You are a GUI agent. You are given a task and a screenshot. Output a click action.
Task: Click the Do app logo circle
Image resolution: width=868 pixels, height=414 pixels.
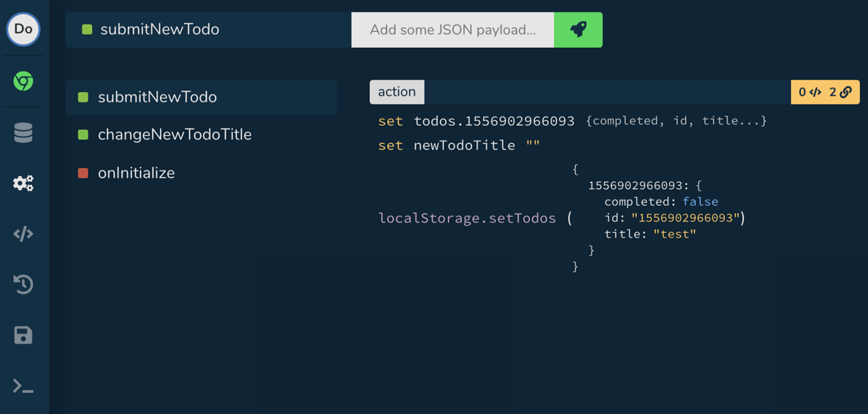(x=24, y=29)
